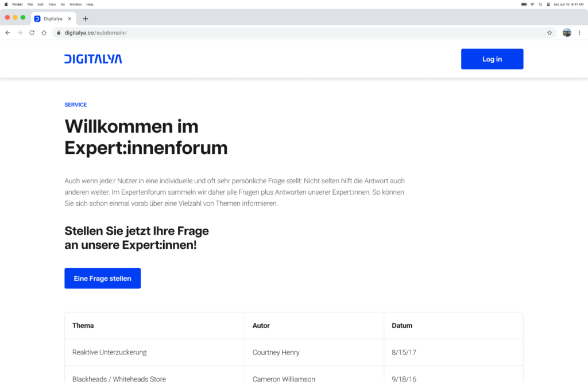The height and width of the screenshot is (382, 588).
Task: Select the Reaktive Unterzuckerung topic row
Action: pyautogui.click(x=110, y=352)
